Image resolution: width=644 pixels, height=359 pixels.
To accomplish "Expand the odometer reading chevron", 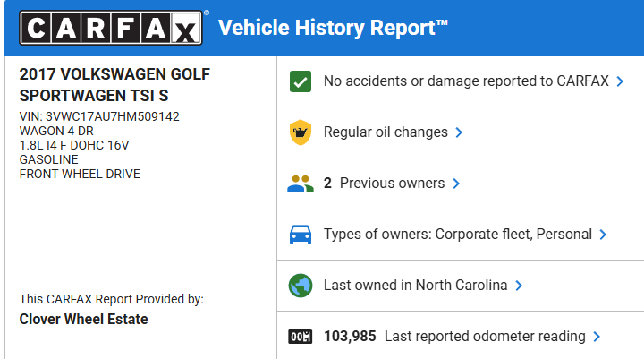I will point(597,337).
